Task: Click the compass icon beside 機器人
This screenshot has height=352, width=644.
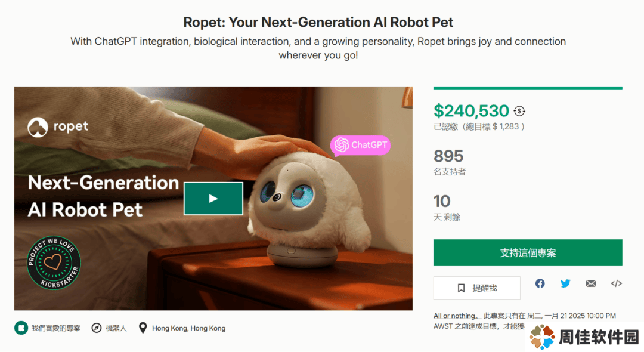Action: coord(97,328)
